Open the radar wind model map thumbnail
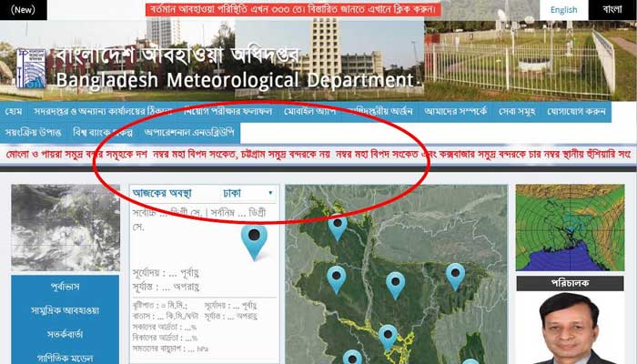The image size is (637, 364). click(x=570, y=227)
